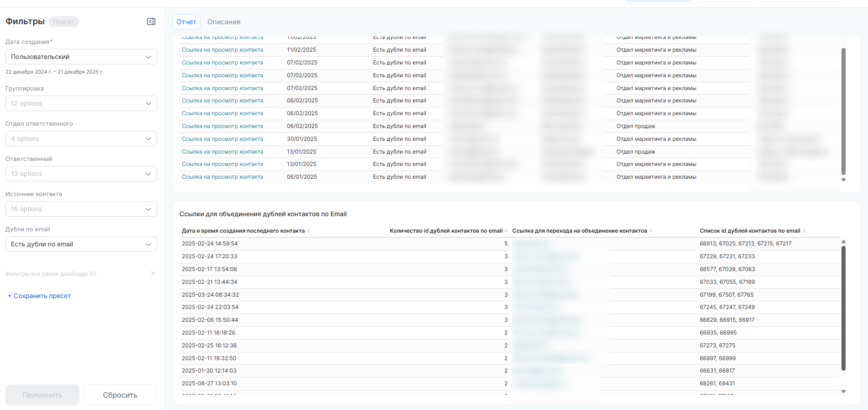
Task: Click the date cell 06/01/2025
Action: coord(302,177)
